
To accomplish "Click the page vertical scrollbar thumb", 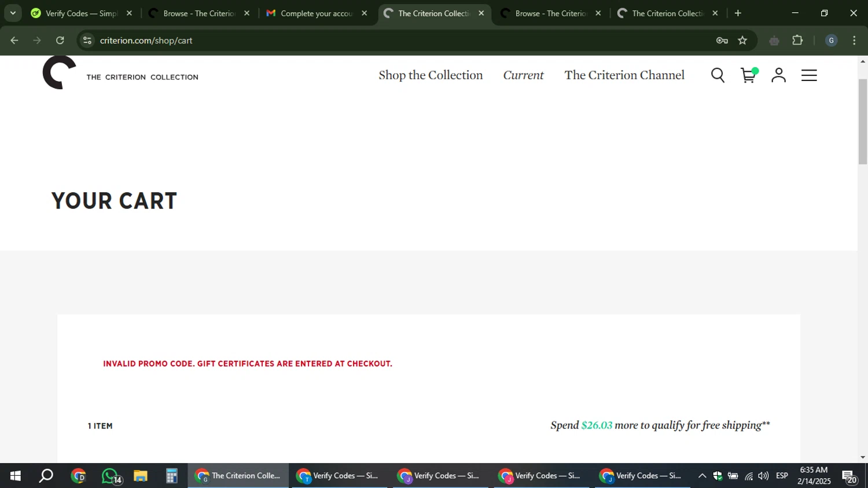I will tap(863, 122).
